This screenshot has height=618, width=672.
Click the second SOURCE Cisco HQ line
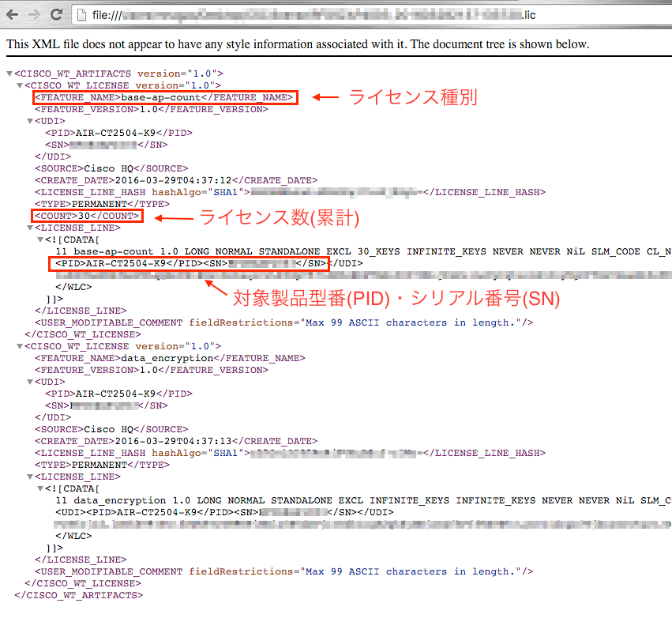(111, 429)
